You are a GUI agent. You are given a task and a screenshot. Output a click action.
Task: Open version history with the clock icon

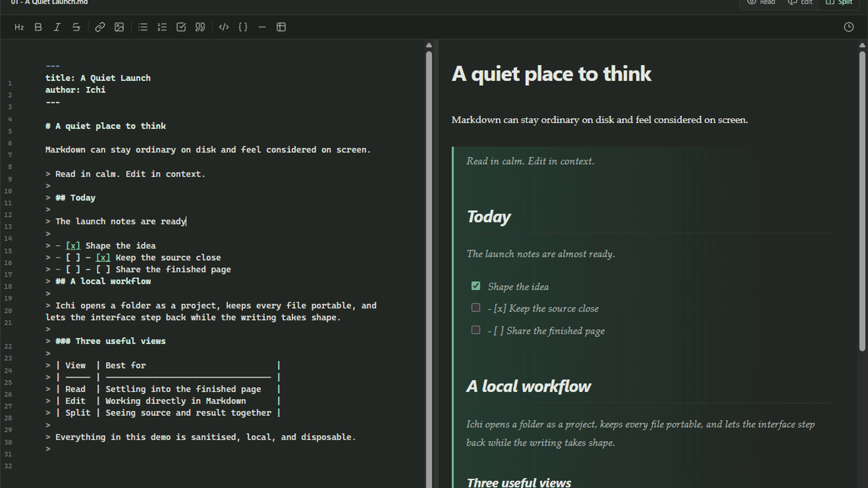[x=849, y=27]
